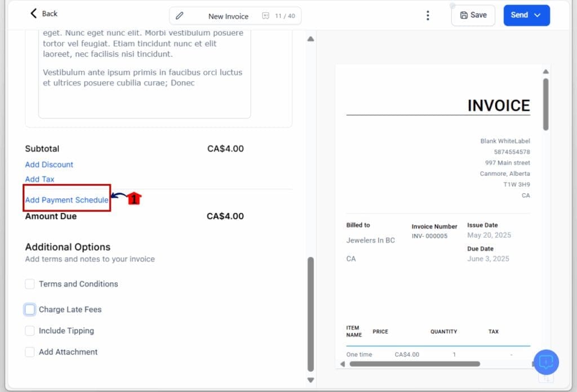This screenshot has height=392, width=577.
Task: Enable the Add Attachment checkbox
Action: click(x=30, y=352)
